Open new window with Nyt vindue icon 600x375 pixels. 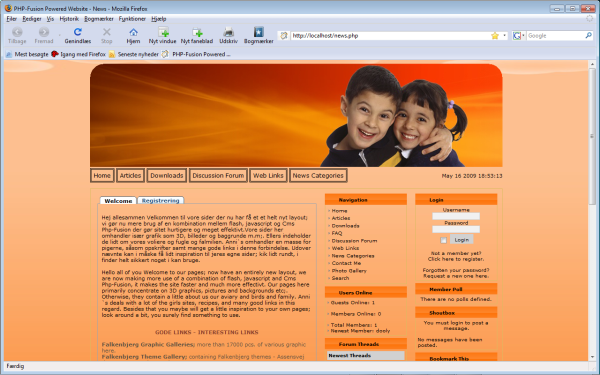(x=163, y=32)
